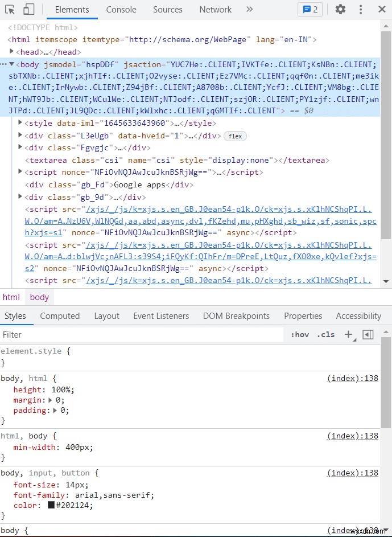Open the Computed styles tab
The image size is (392, 537).
click(59, 315)
